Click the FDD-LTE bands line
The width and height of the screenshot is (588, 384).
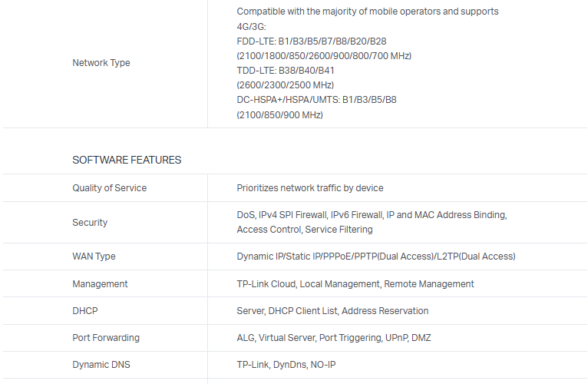coord(312,41)
